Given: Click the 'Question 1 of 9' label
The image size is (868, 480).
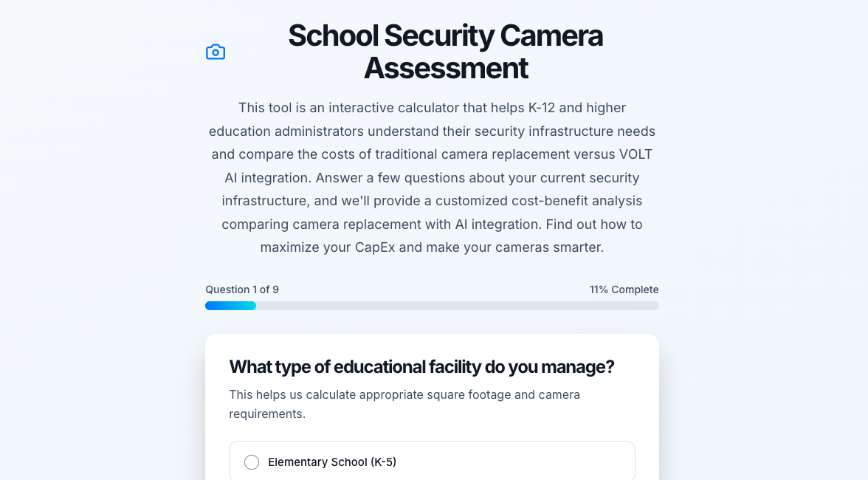Looking at the screenshot, I should [242, 289].
